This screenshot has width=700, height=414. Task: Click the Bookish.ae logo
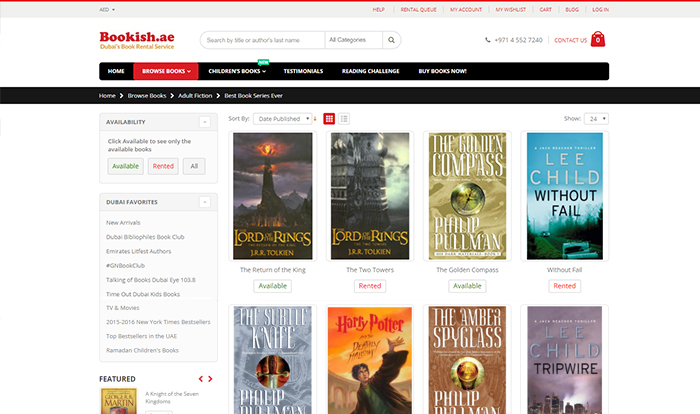[x=137, y=40]
